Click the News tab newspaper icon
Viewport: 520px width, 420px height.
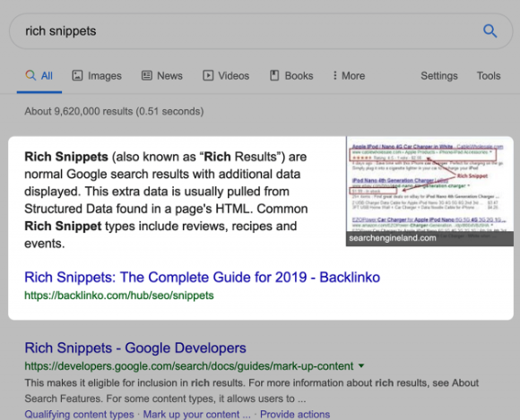(x=146, y=75)
